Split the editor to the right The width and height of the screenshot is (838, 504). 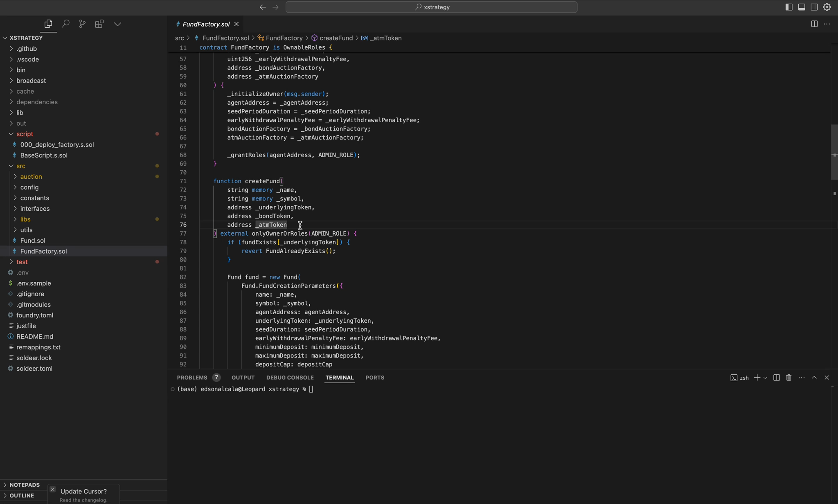(x=814, y=24)
